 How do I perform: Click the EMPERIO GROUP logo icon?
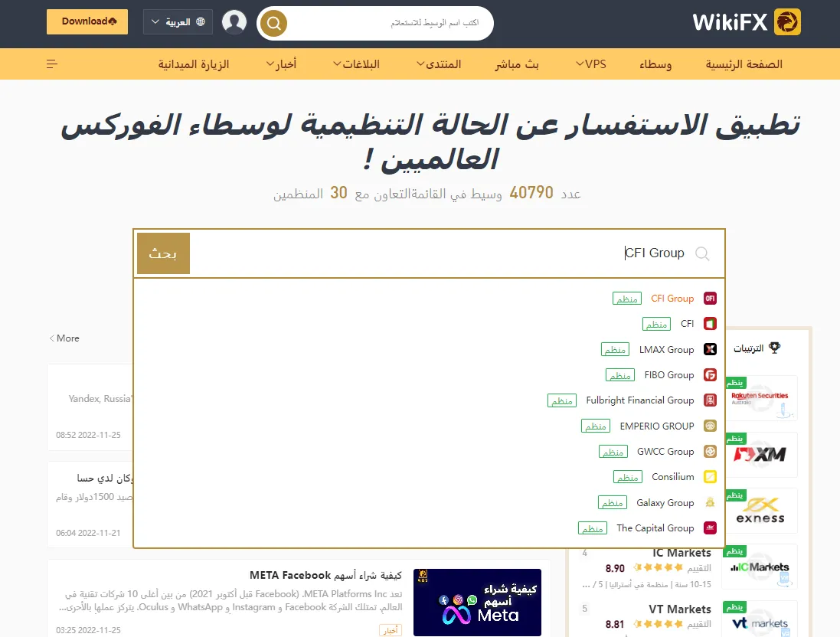(x=710, y=426)
